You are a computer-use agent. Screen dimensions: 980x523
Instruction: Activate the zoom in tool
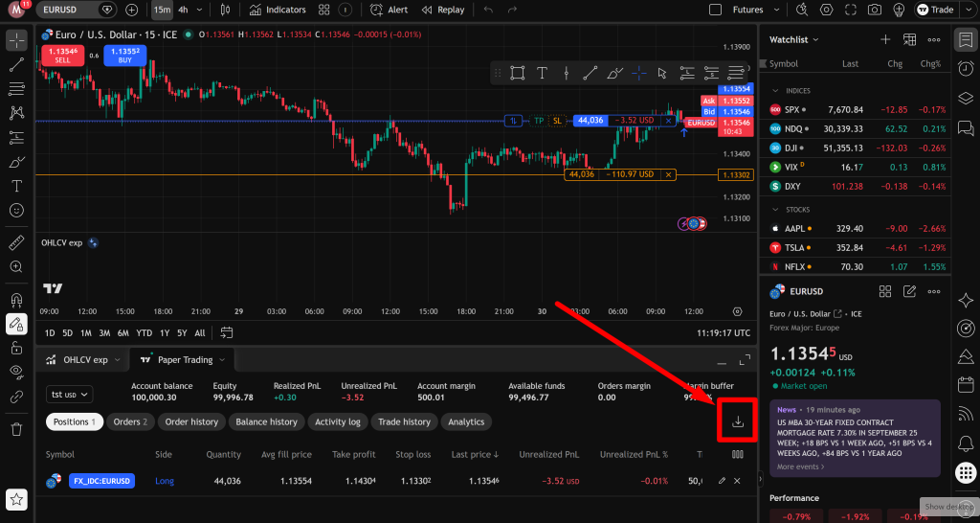[x=17, y=267]
